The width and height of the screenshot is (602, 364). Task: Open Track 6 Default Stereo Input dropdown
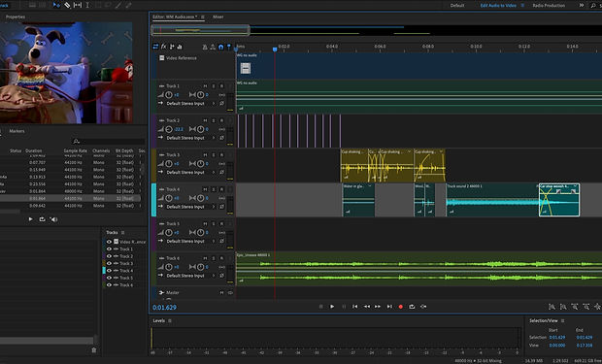pos(191,276)
